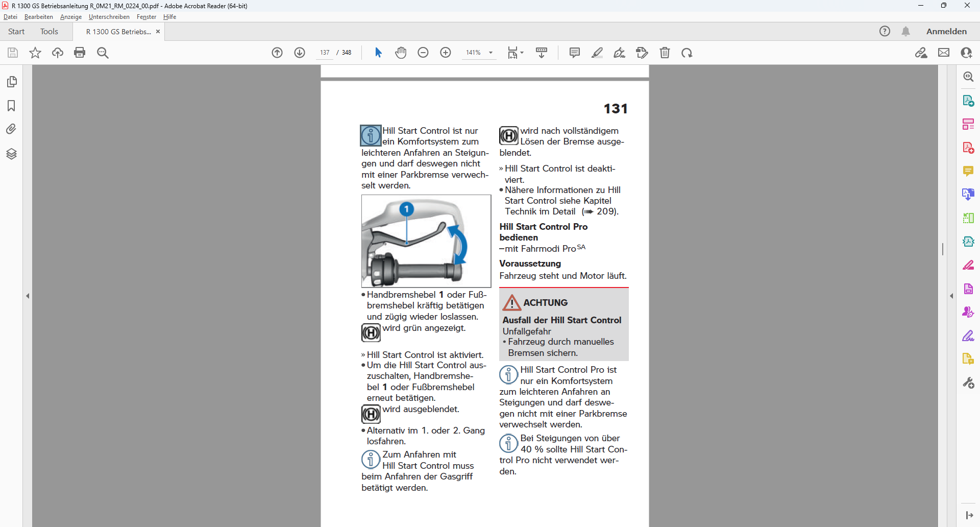Activate the hand pan tool

(401, 53)
